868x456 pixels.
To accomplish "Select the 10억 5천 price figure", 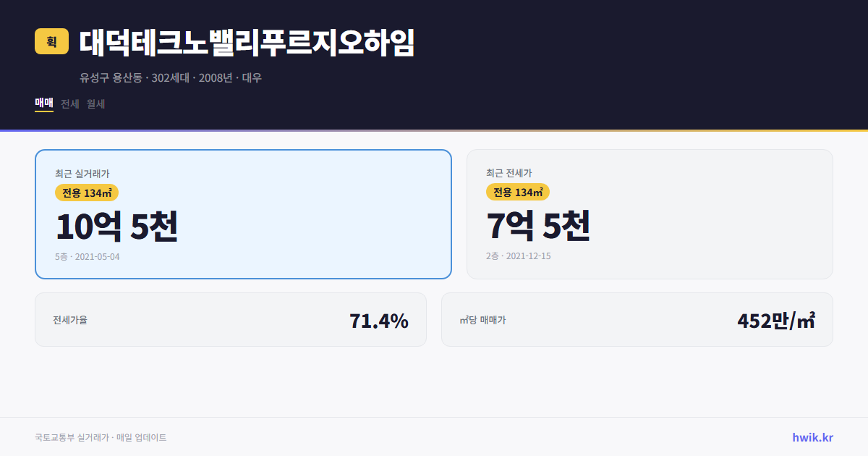I will point(116,226).
